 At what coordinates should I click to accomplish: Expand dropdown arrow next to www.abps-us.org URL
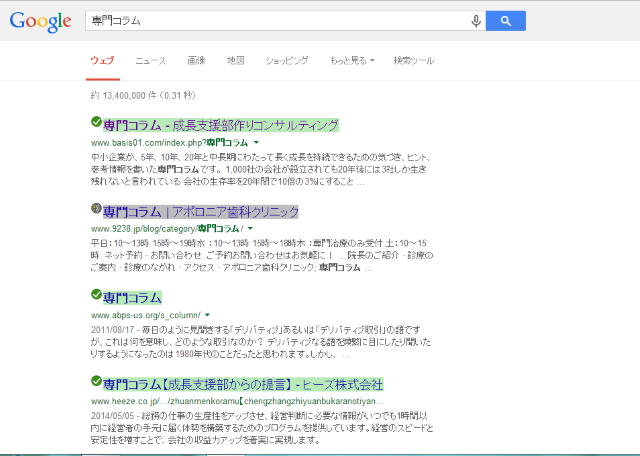click(207, 315)
